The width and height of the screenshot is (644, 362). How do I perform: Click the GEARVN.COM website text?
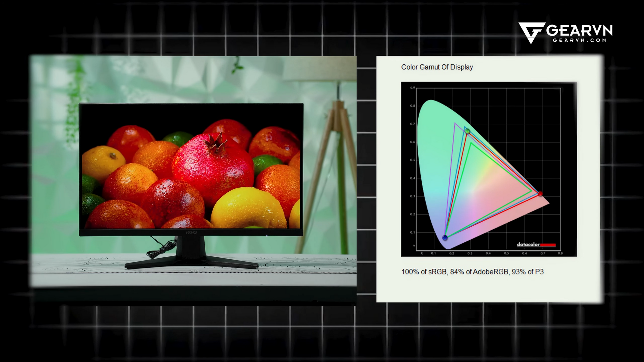pos(579,40)
